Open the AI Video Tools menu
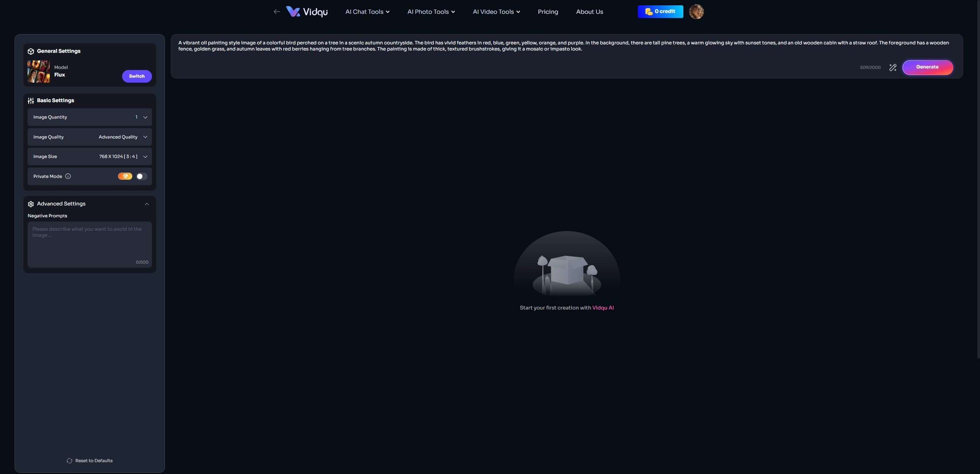This screenshot has height=474, width=980. [496, 11]
